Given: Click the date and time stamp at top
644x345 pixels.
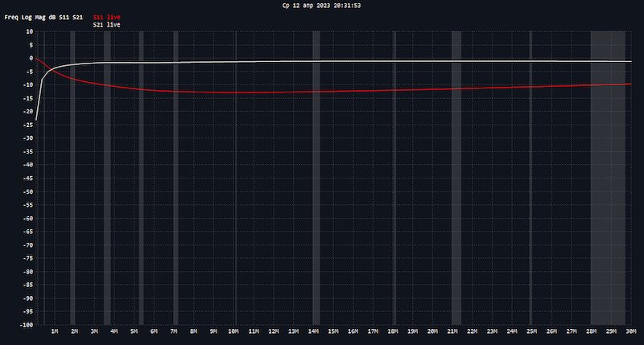Looking at the screenshot, I should point(321,5).
